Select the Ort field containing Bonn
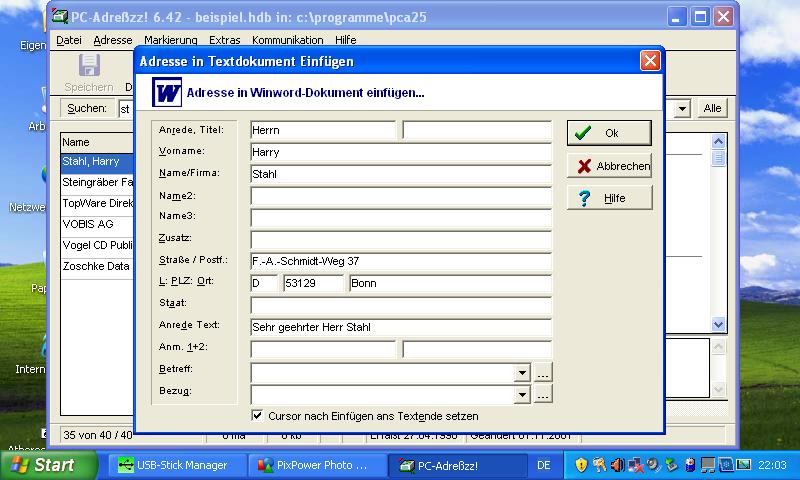Screen dimensions: 800x480 (449, 283)
